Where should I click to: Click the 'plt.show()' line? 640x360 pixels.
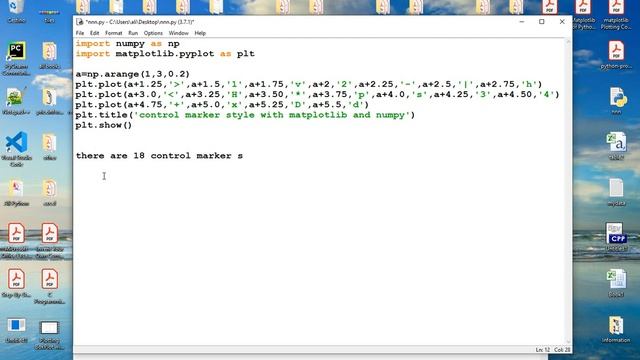[x=104, y=125]
